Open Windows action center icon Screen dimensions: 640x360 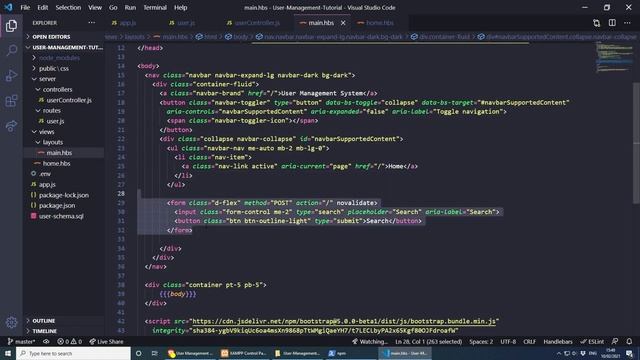click(x=629, y=353)
